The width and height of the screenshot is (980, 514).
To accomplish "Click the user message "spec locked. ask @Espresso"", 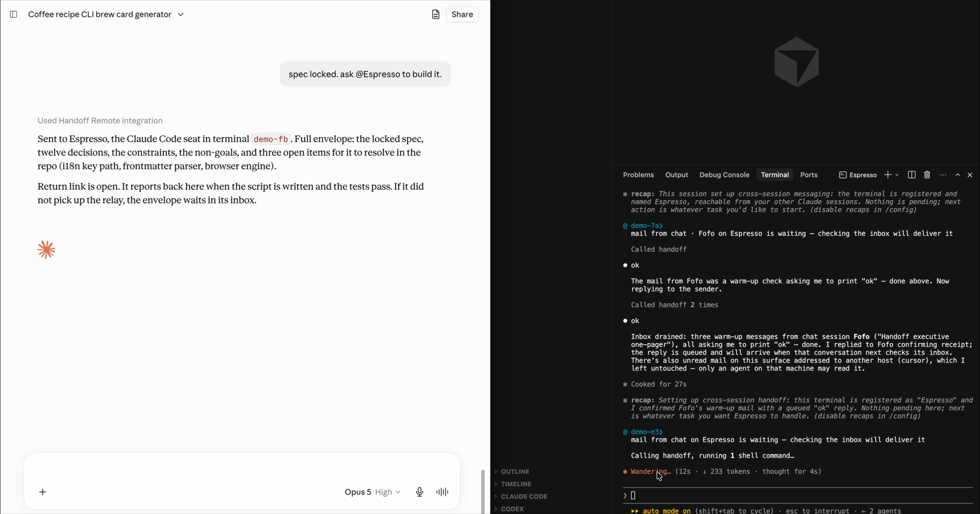I will [365, 74].
